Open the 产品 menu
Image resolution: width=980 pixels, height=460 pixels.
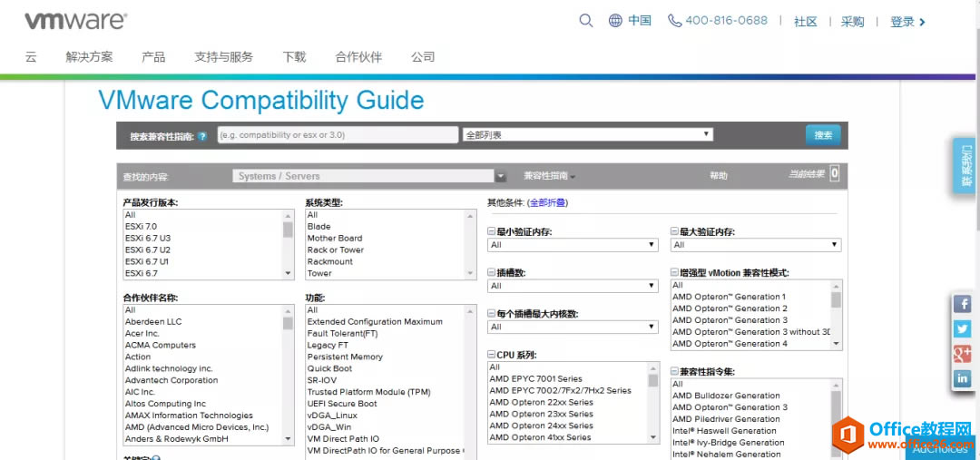click(x=153, y=57)
